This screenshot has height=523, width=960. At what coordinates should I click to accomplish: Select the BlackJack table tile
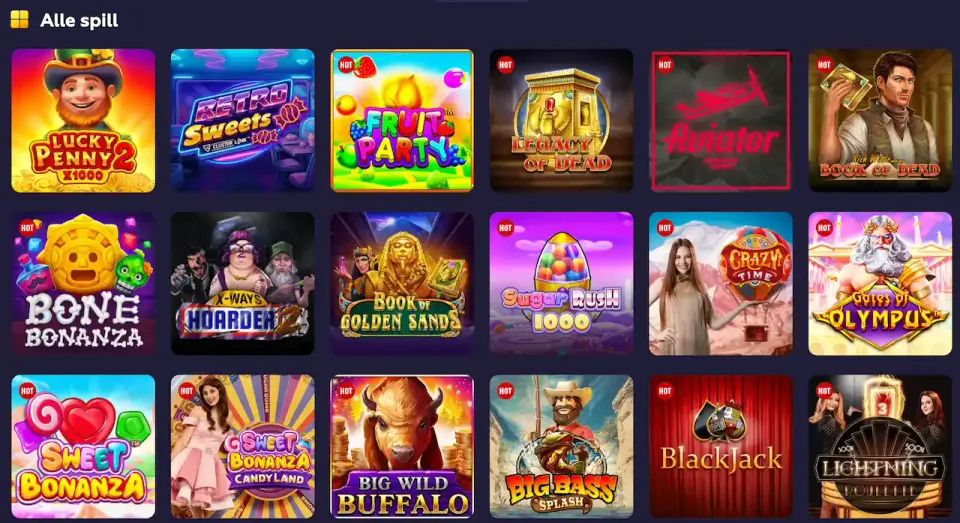[721, 446]
